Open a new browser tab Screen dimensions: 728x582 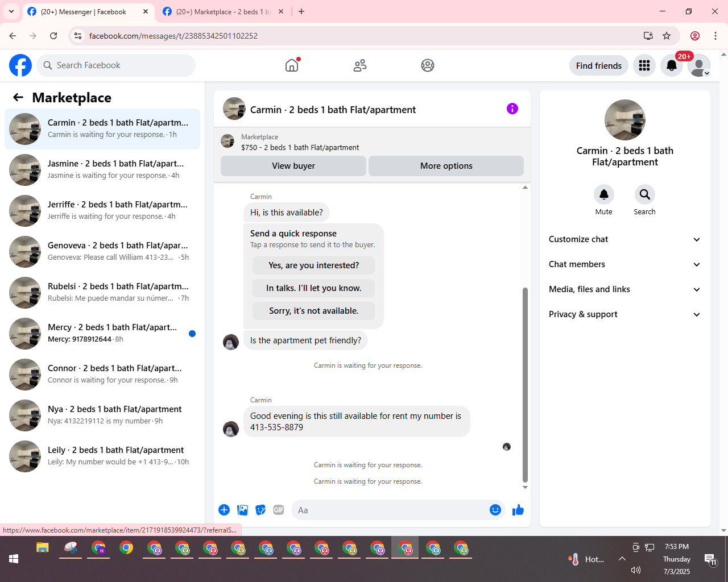tap(301, 11)
